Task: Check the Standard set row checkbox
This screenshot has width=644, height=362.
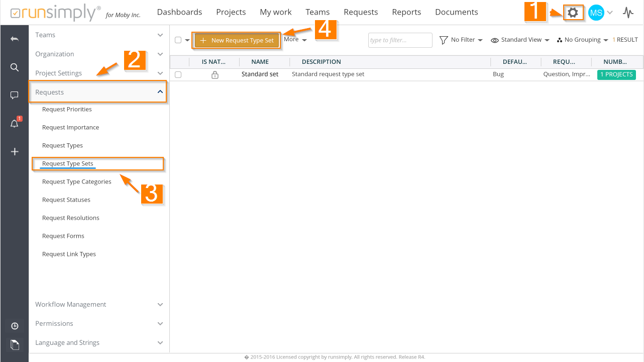Action: click(178, 74)
